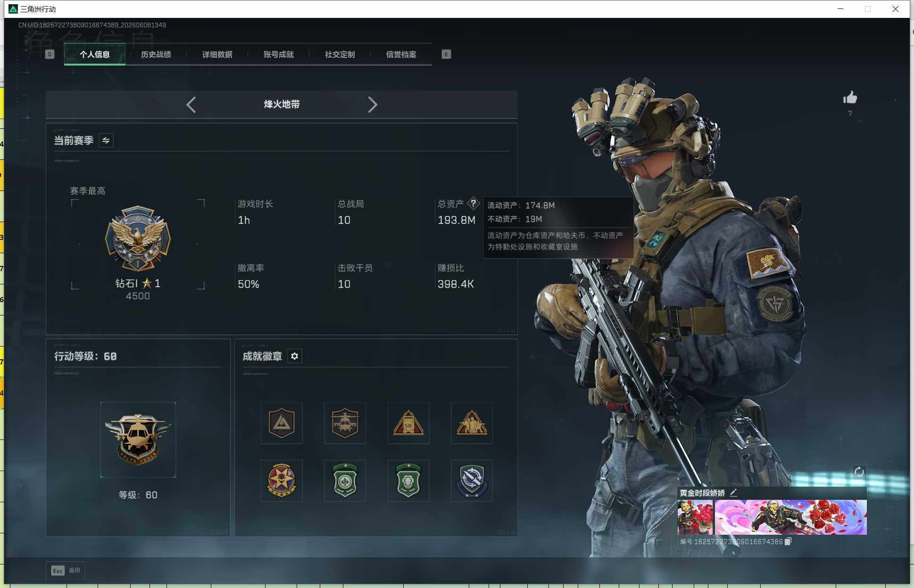914x588 pixels.
Task: Select the green shield badge with diamond emblem
Action: point(408,480)
